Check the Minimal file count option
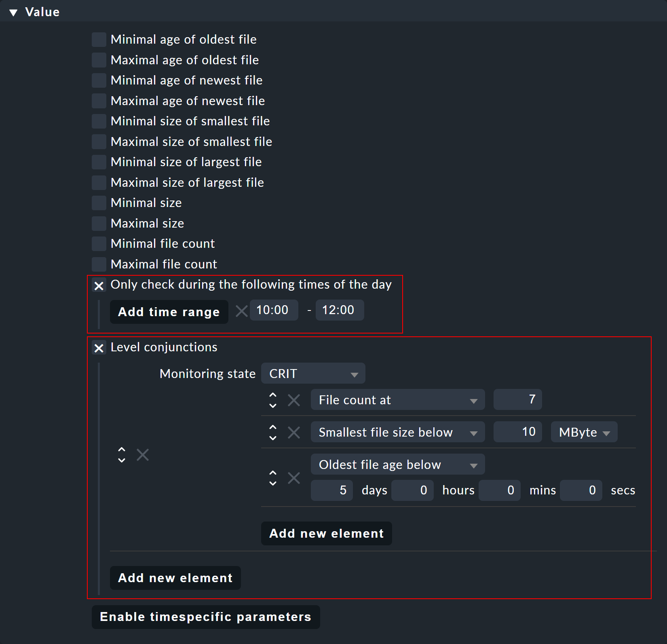667x644 pixels. [x=99, y=244]
